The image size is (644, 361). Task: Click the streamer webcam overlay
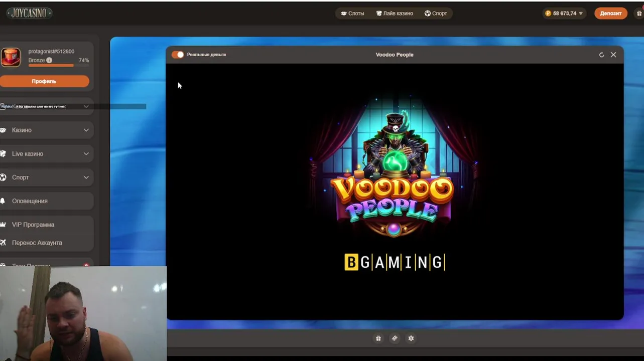pos(83,313)
